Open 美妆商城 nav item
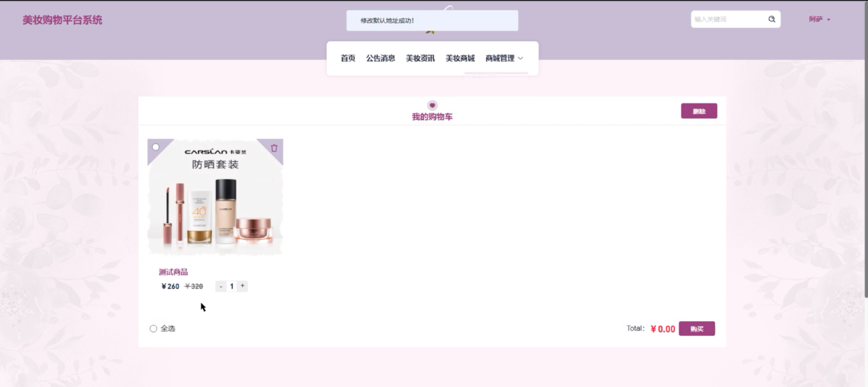The width and height of the screenshot is (868, 387). (x=460, y=58)
